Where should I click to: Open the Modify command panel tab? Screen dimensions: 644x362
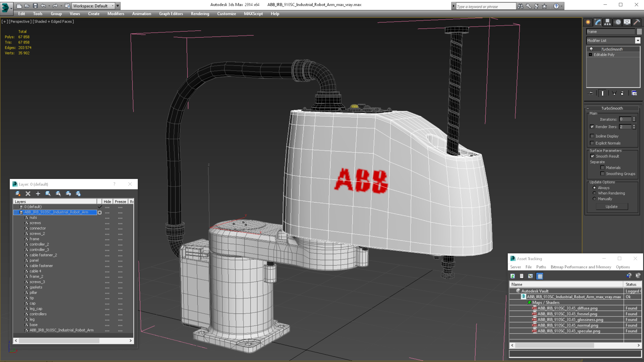tap(598, 22)
